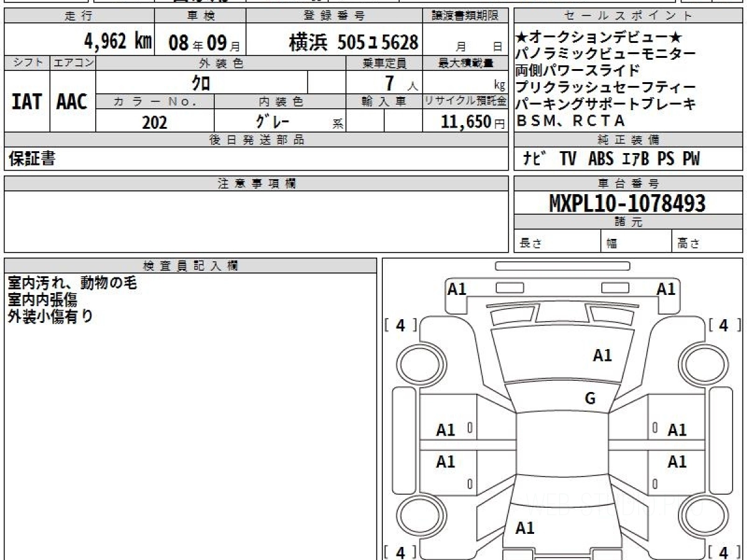
Task: Click the プリクラッシュセーフティー line
Action: click(606, 87)
